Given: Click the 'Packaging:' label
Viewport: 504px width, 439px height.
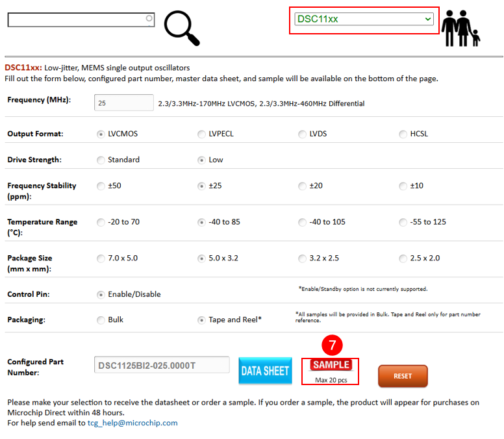Looking at the screenshot, I should [x=27, y=320].
